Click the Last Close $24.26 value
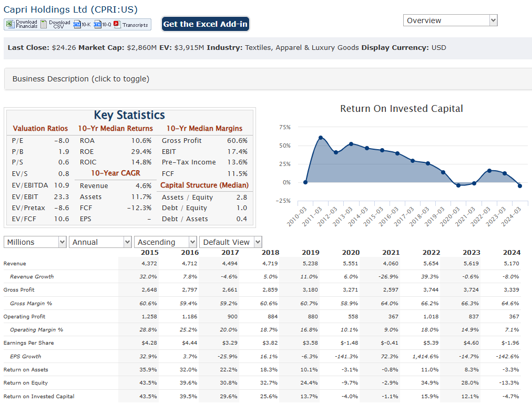 coord(64,48)
